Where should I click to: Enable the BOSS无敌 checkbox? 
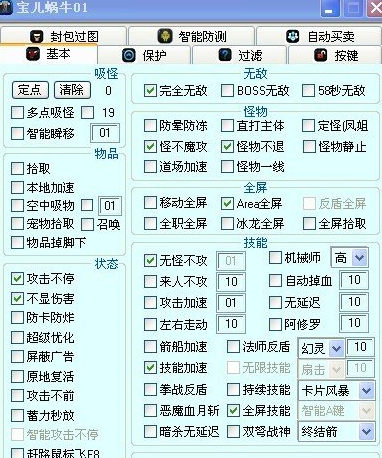coord(227,90)
